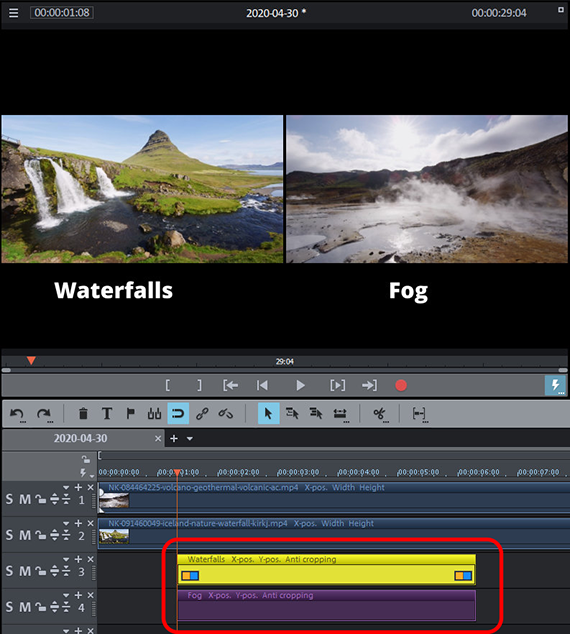Open track 3 options dropdown arrow
570x634 pixels.
(x=66, y=560)
